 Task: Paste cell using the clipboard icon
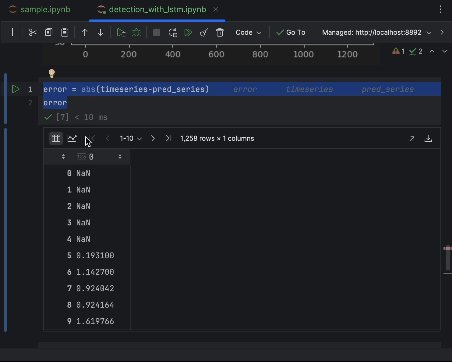[64, 32]
